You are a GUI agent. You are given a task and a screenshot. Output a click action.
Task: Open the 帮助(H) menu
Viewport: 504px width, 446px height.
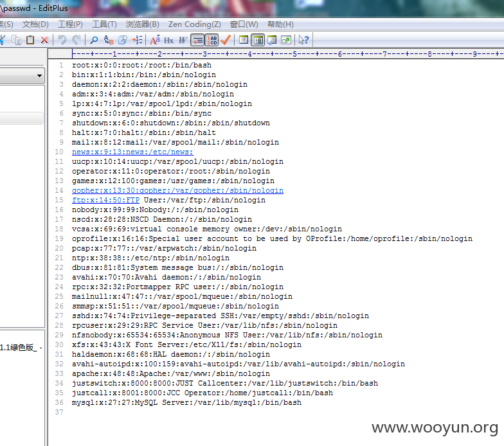click(280, 24)
